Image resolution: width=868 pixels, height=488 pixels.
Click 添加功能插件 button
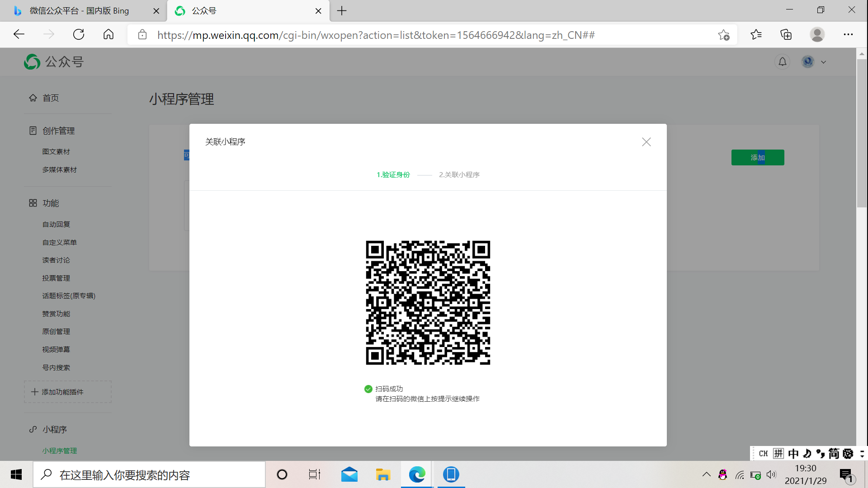pos(67,392)
